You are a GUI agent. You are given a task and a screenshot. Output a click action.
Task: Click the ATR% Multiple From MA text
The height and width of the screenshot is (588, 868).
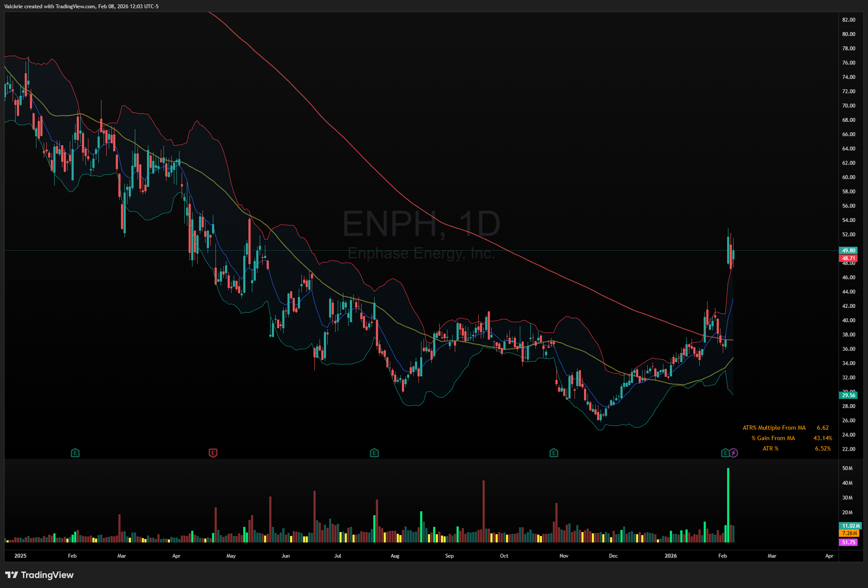click(x=774, y=428)
